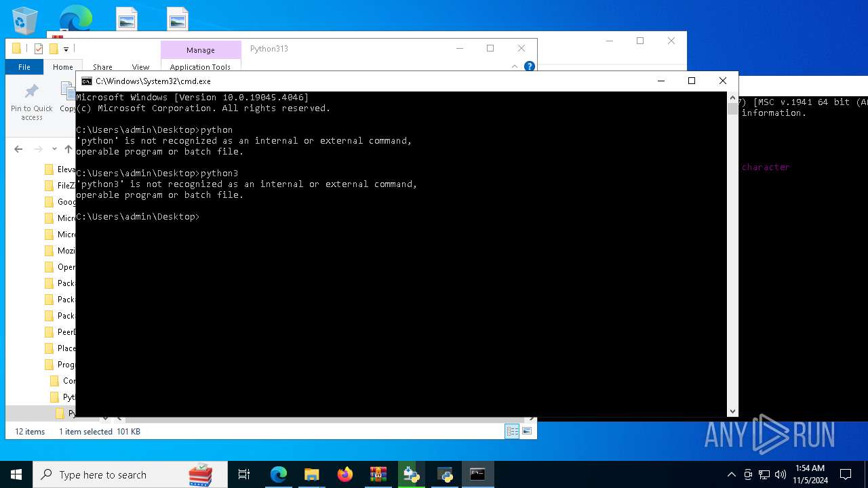Open the volume tray icon
Image resolution: width=868 pixels, height=488 pixels.
[781, 474]
